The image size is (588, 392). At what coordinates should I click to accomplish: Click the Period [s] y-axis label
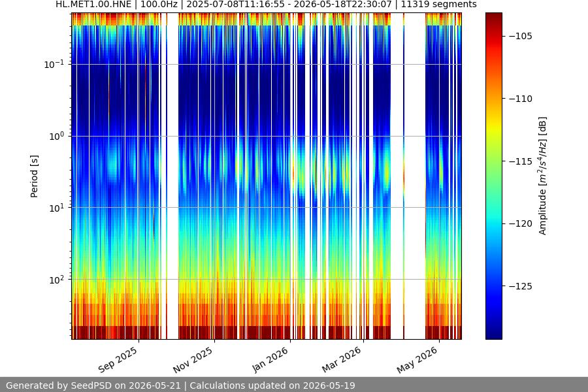(34, 176)
